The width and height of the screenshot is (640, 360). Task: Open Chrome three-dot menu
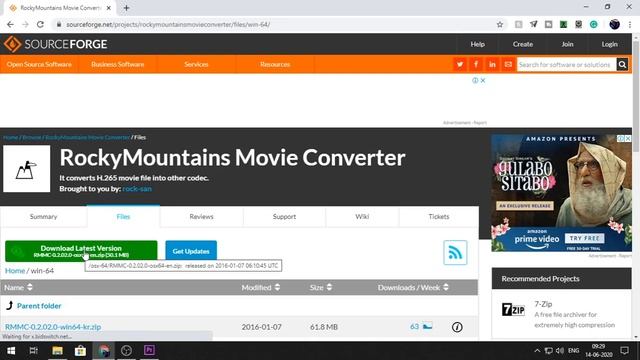click(x=630, y=24)
